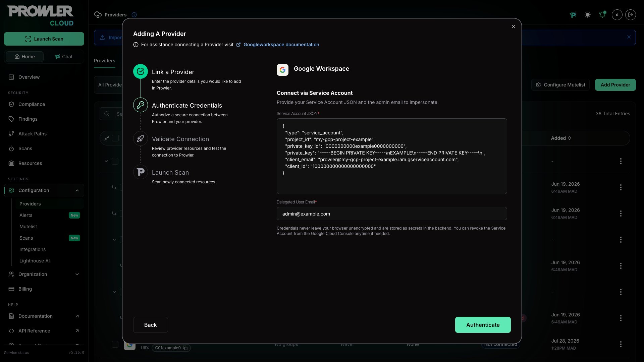
Task: Click the Authenticate Credentials key step icon
Action: click(141, 105)
